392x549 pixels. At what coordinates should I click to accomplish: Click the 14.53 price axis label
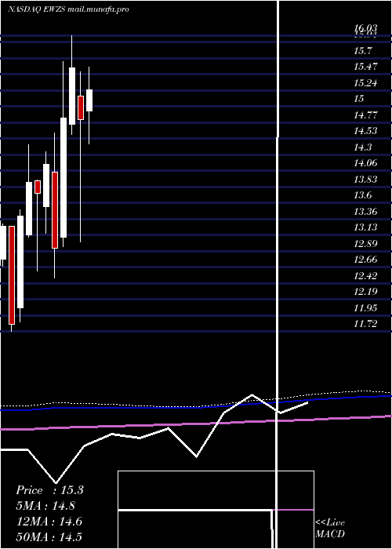click(366, 131)
